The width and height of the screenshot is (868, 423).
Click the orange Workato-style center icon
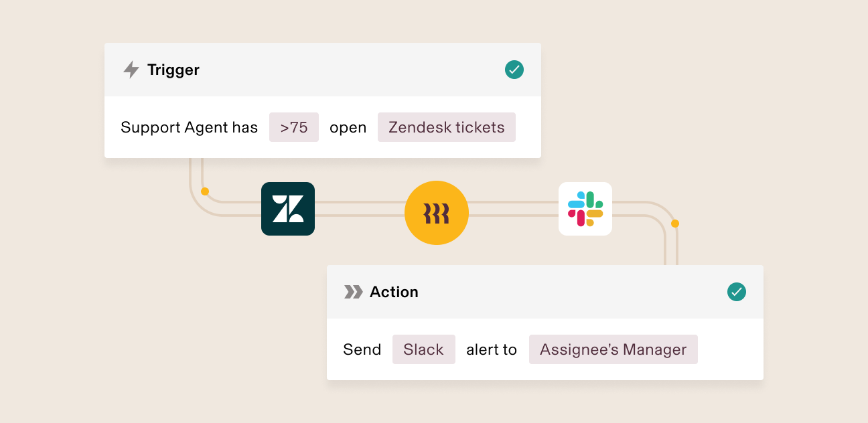pos(437,213)
